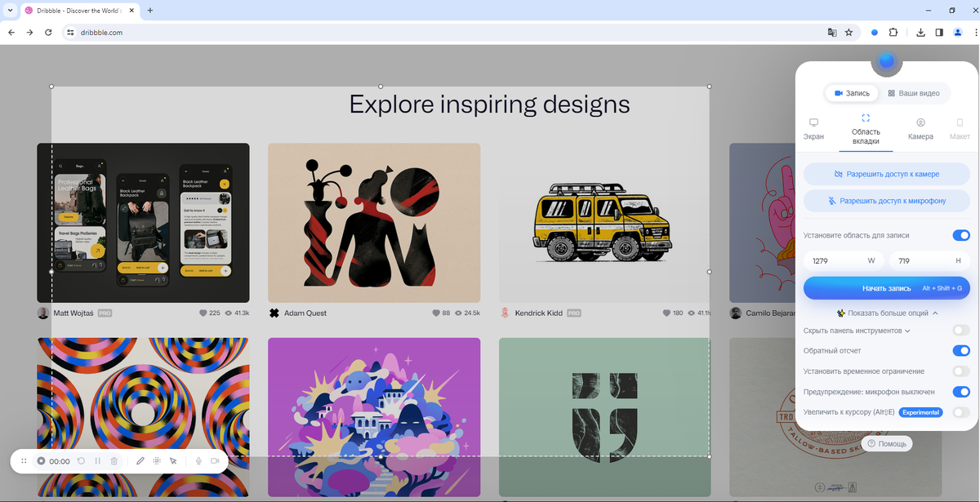Click the PRO badge beside Kendrick Kidd
This screenshot has width=980, height=502.
(x=574, y=313)
